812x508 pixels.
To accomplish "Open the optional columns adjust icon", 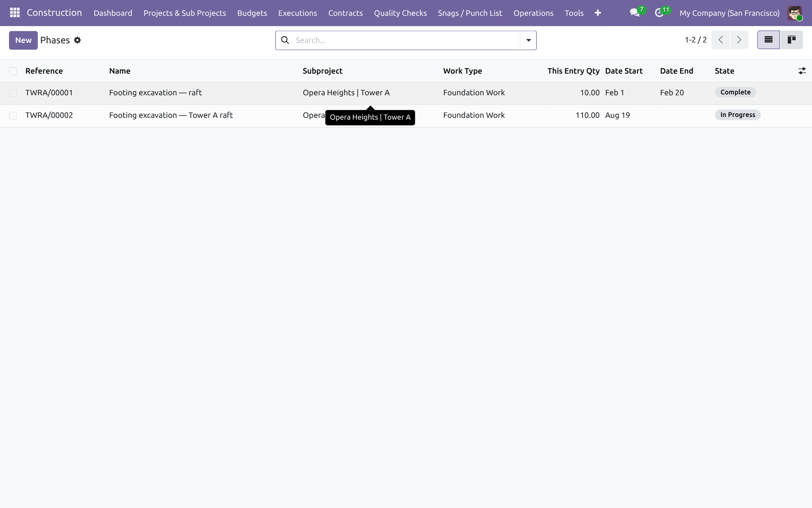I will tap(802, 71).
